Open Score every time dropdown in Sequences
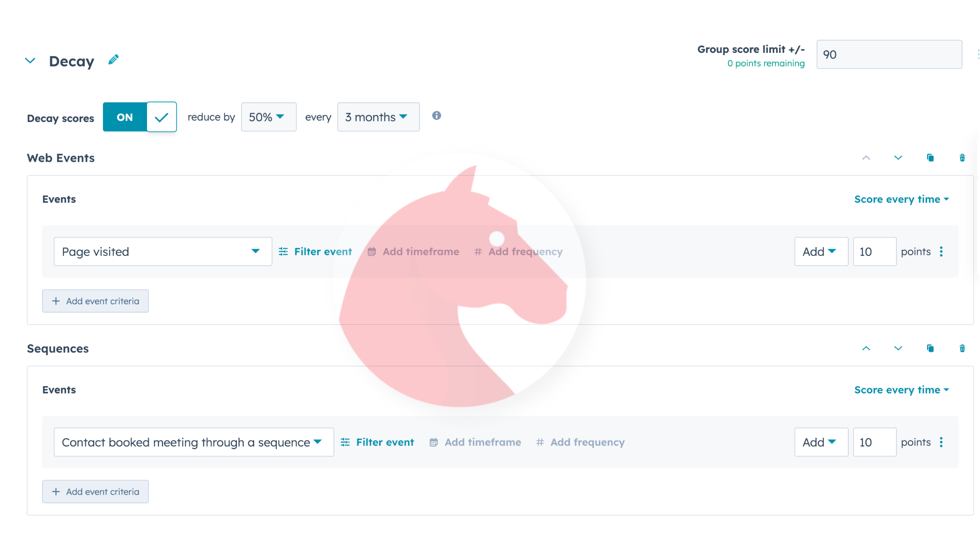The height and width of the screenshot is (551, 980). (901, 390)
